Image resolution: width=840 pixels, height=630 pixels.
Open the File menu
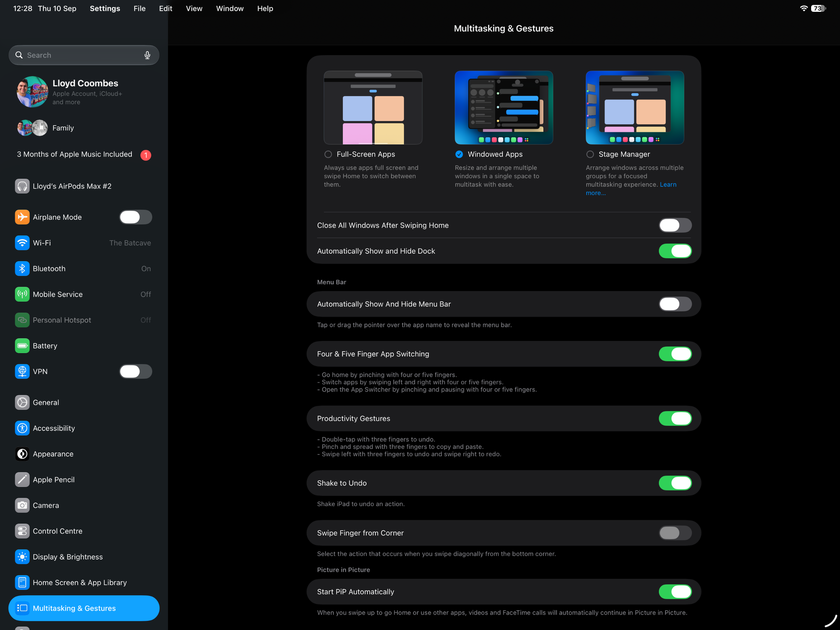coord(140,8)
